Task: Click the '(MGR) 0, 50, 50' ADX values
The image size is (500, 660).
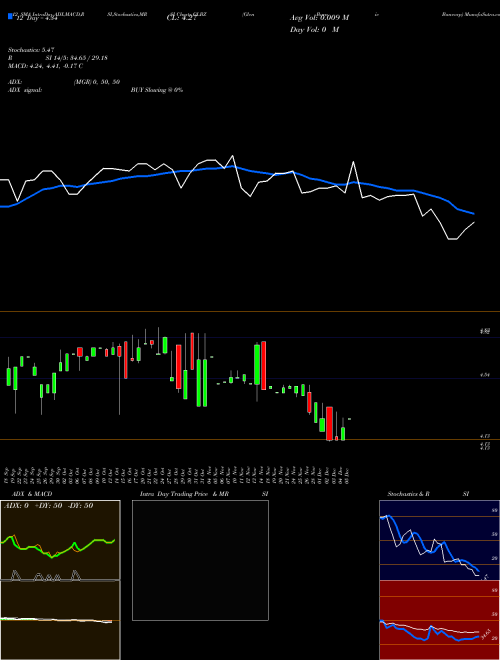Action: point(97,82)
